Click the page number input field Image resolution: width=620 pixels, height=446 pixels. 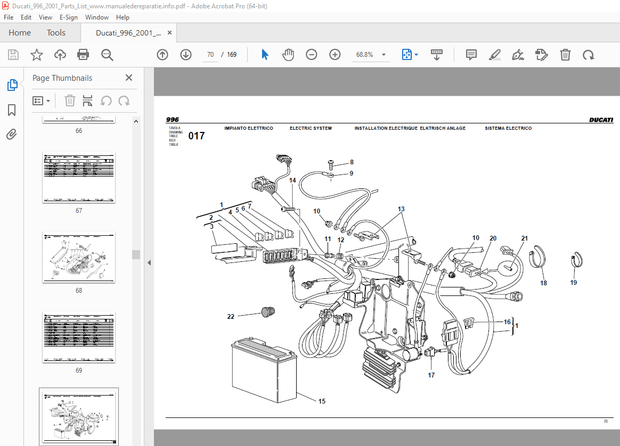pos(210,55)
